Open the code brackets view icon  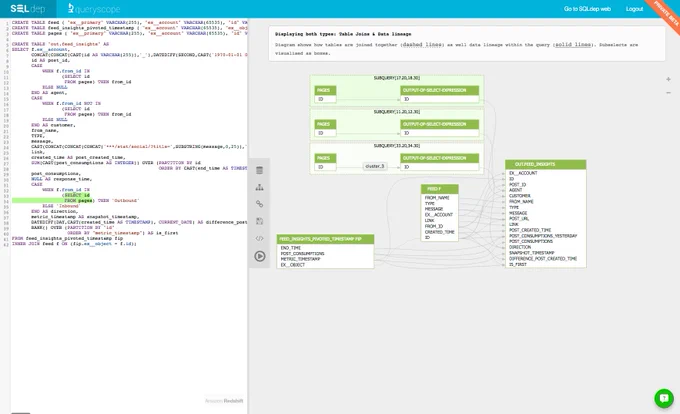point(259,238)
